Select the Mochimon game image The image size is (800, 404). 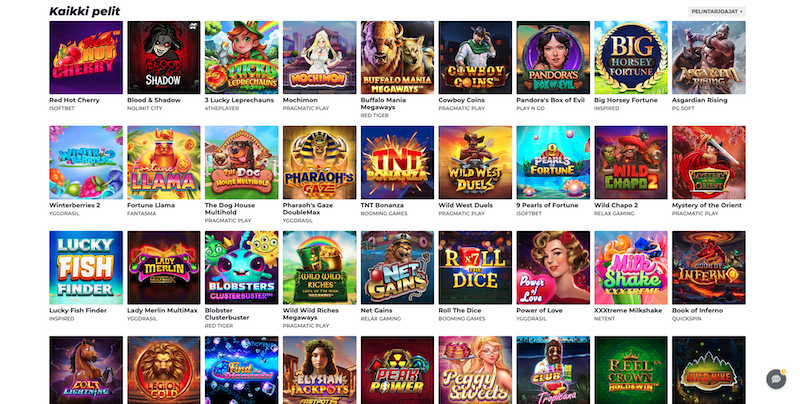[x=319, y=57]
